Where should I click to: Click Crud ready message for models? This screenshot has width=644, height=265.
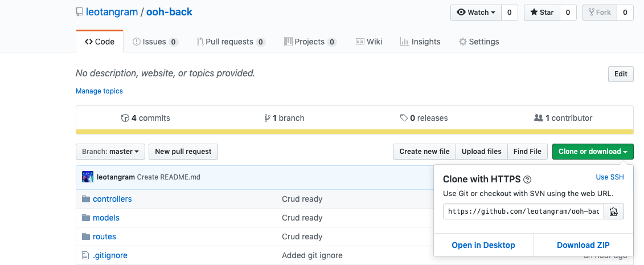point(302,218)
